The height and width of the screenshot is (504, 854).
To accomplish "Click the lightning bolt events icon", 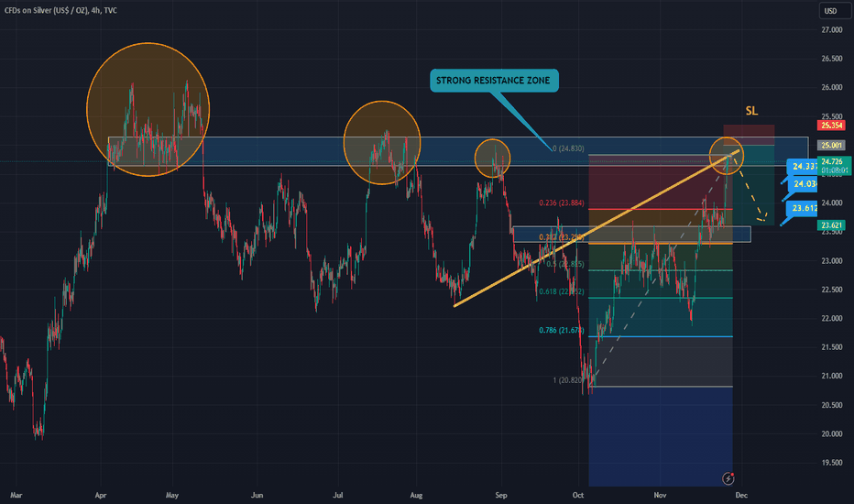I will tap(728, 478).
